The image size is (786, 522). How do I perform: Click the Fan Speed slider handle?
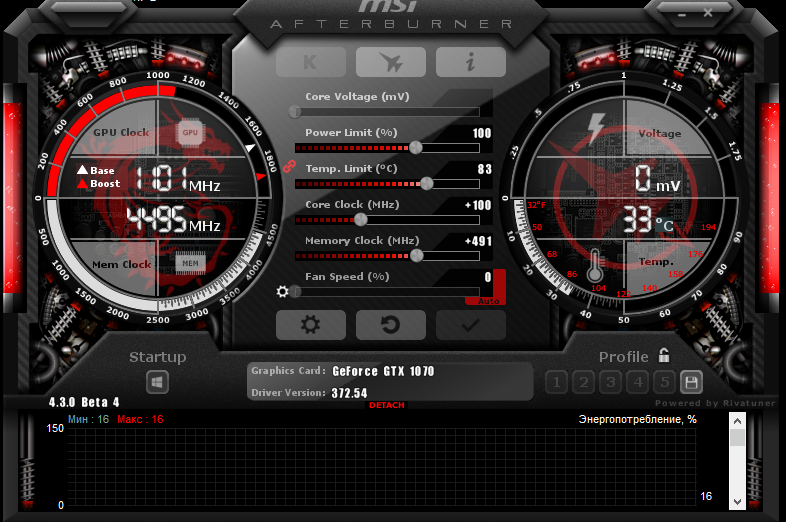pos(295,291)
